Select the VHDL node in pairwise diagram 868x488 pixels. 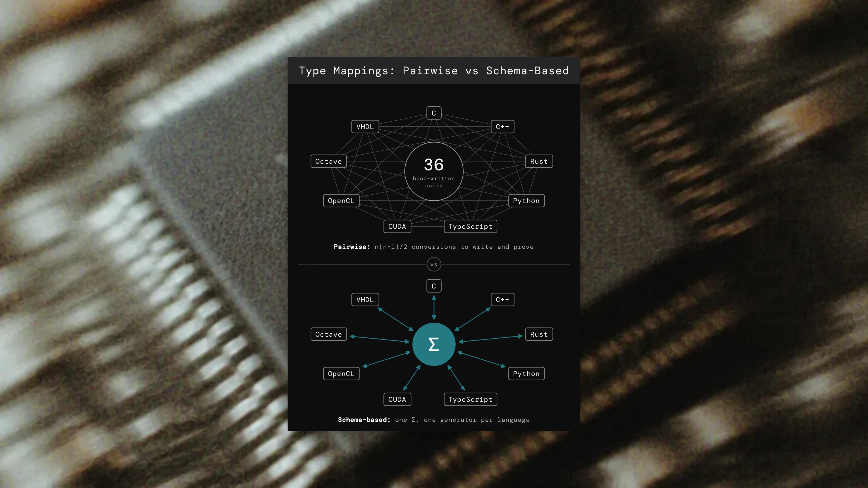(365, 127)
